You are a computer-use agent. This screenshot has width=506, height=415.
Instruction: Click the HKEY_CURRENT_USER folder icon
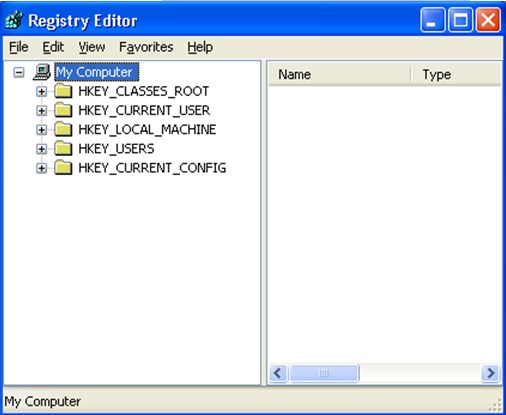click(x=63, y=110)
